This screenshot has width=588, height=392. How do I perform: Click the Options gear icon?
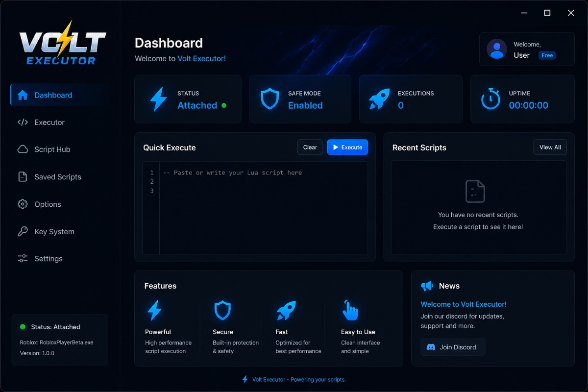pyautogui.click(x=23, y=204)
